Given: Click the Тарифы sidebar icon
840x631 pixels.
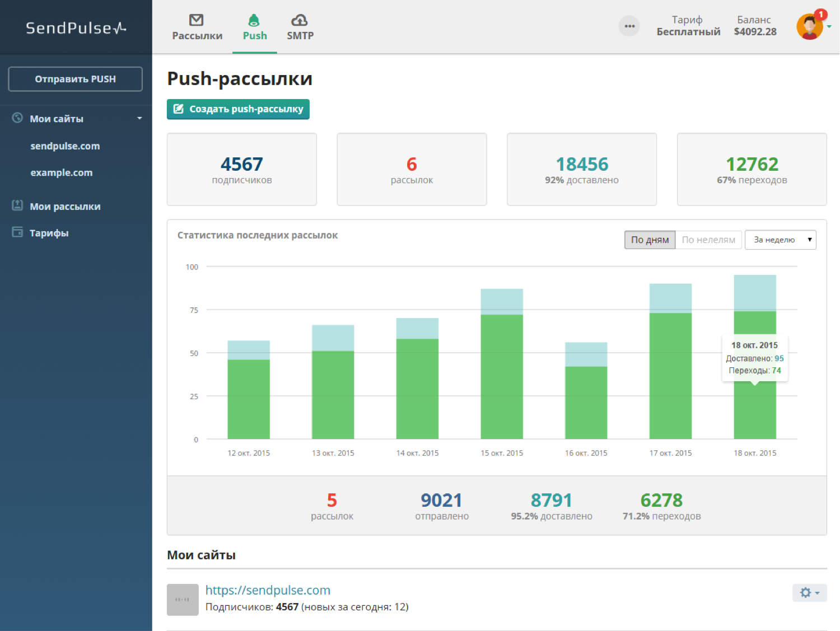Looking at the screenshot, I should [x=18, y=232].
